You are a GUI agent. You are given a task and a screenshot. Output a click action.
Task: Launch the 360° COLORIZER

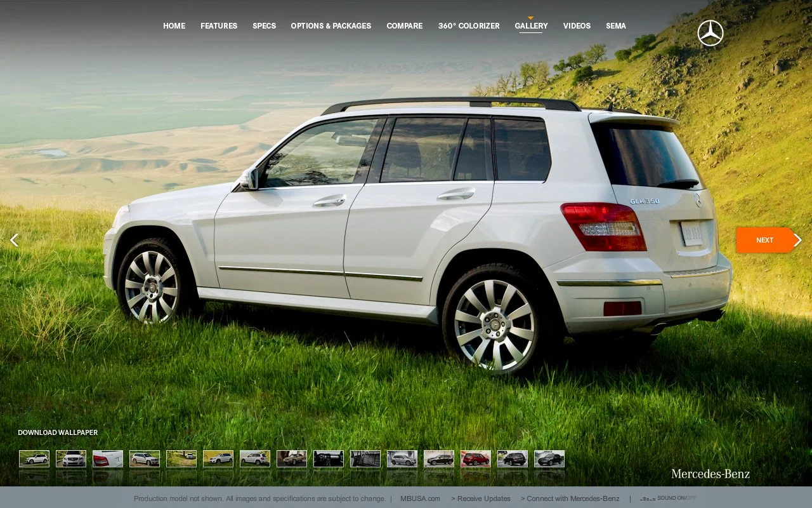pyautogui.click(x=469, y=26)
